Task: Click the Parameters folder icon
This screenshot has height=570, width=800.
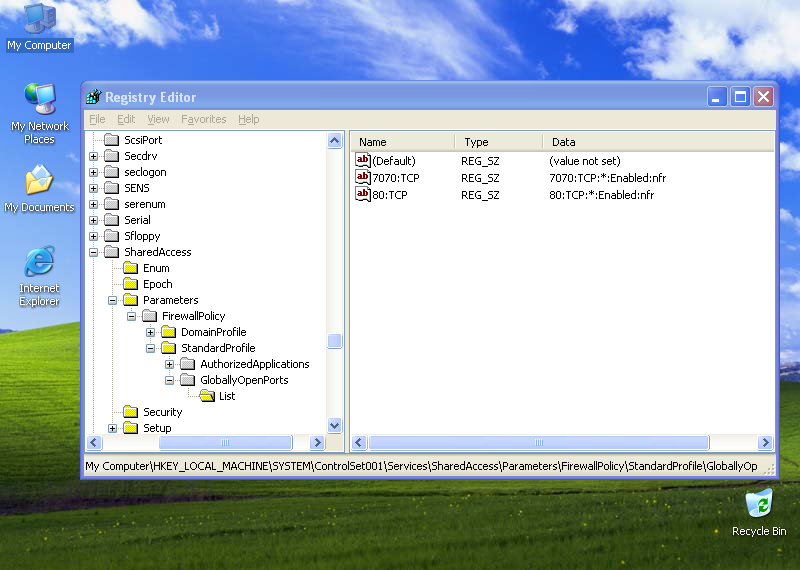Action: 131,300
